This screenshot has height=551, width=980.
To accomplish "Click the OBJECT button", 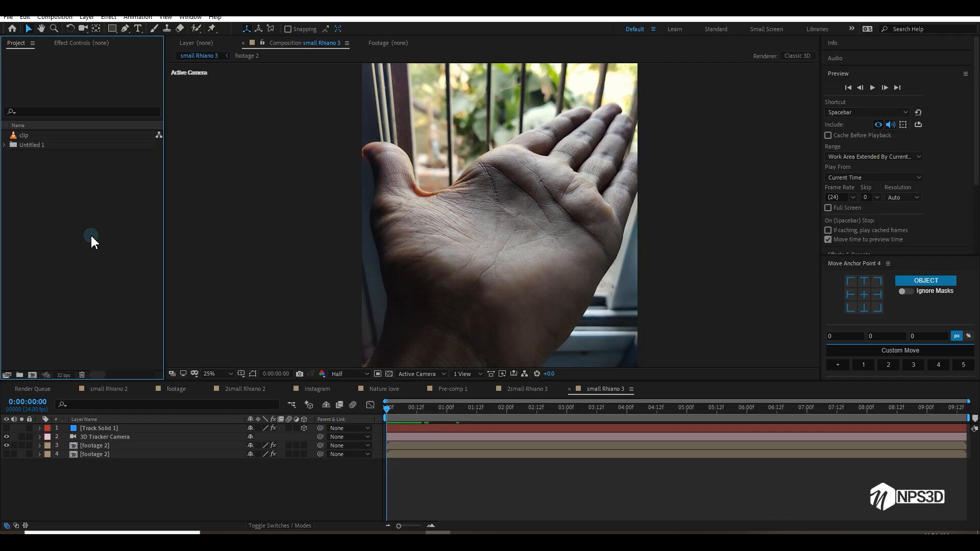I will (x=925, y=281).
